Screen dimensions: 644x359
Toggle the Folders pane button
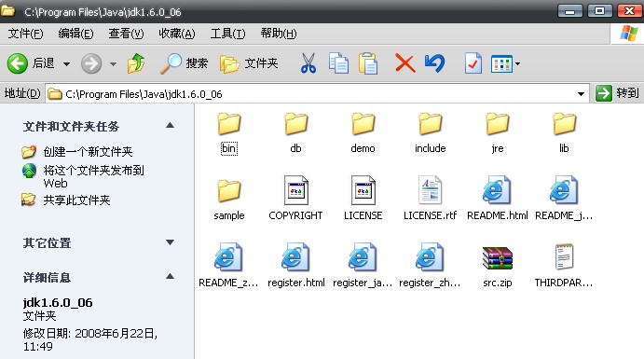(249, 63)
